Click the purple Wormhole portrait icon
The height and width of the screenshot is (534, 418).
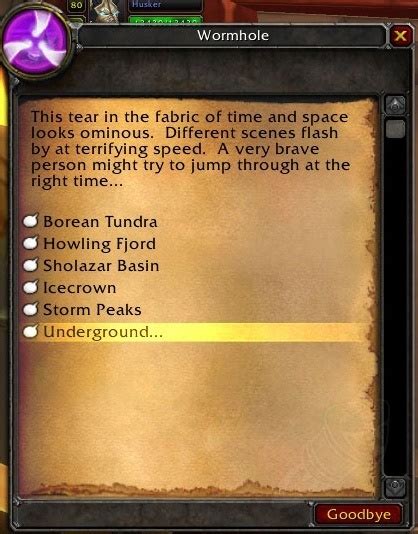click(x=35, y=43)
